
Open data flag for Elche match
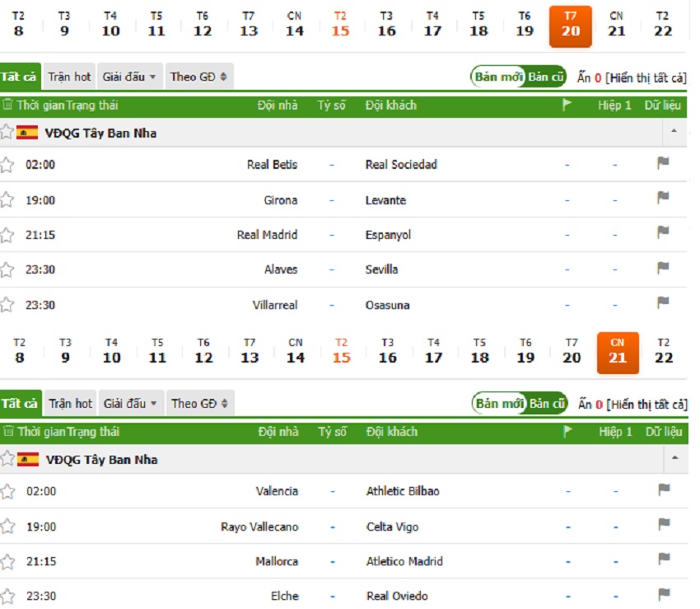[x=664, y=594]
